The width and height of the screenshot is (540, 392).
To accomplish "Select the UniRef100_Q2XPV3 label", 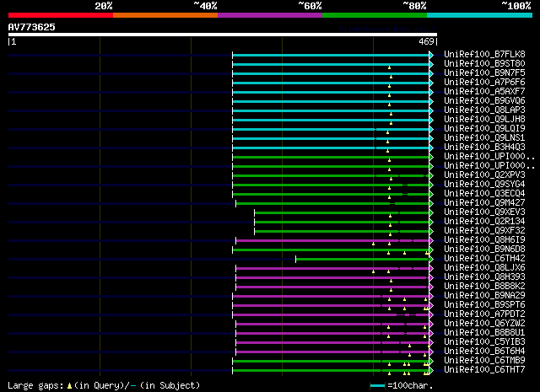I will click(x=484, y=175).
